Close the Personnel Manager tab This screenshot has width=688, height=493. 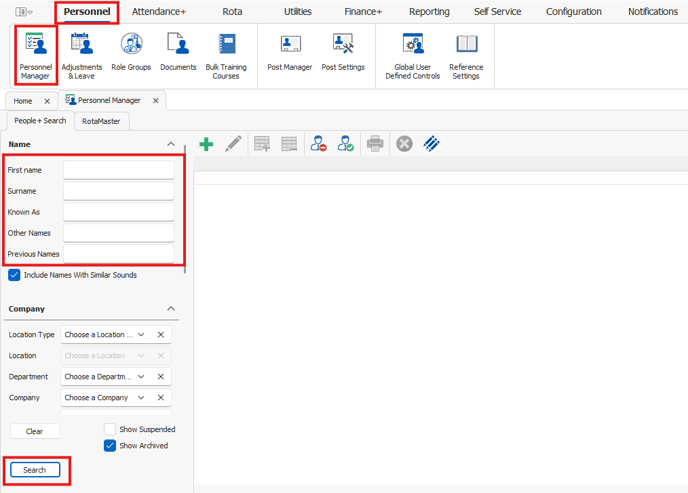(156, 100)
